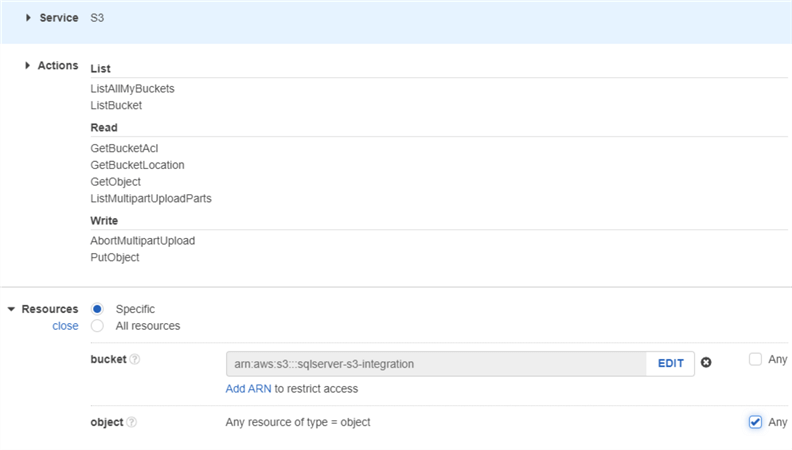Image resolution: width=792 pixels, height=450 pixels.
Task: Check the Any checkbox for bucket
Action: 755,359
